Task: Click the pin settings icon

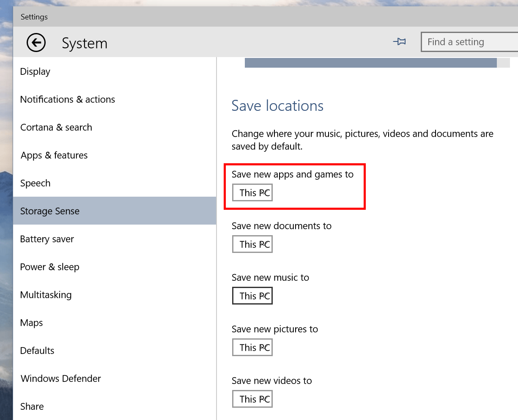Action: 399,41
